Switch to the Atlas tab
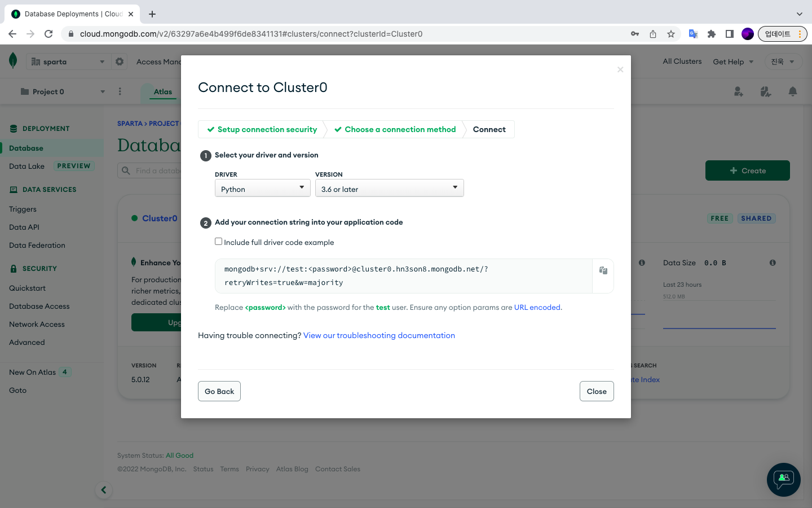812x508 pixels. click(163, 91)
